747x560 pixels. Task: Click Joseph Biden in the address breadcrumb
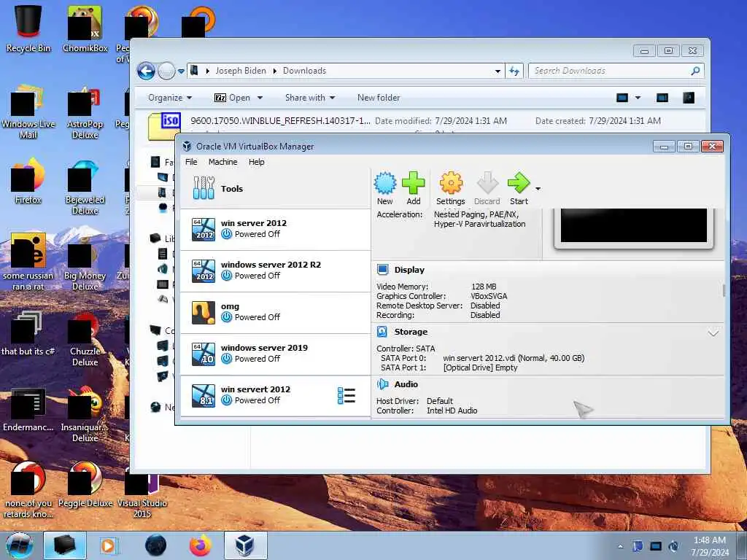click(x=241, y=71)
